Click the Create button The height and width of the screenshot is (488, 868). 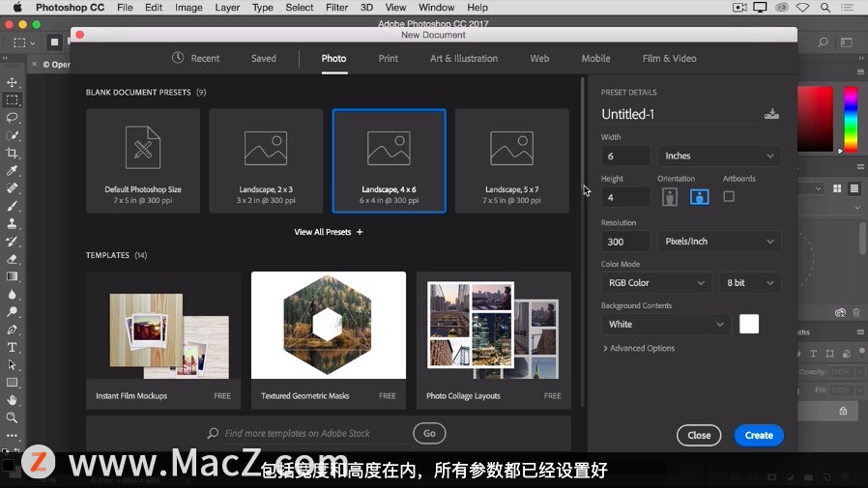[759, 436]
